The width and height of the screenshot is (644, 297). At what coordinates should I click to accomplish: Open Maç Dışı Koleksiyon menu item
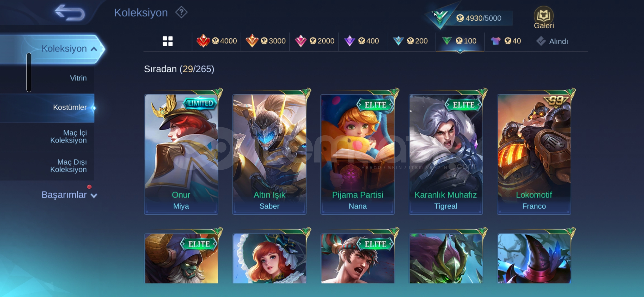pos(68,166)
